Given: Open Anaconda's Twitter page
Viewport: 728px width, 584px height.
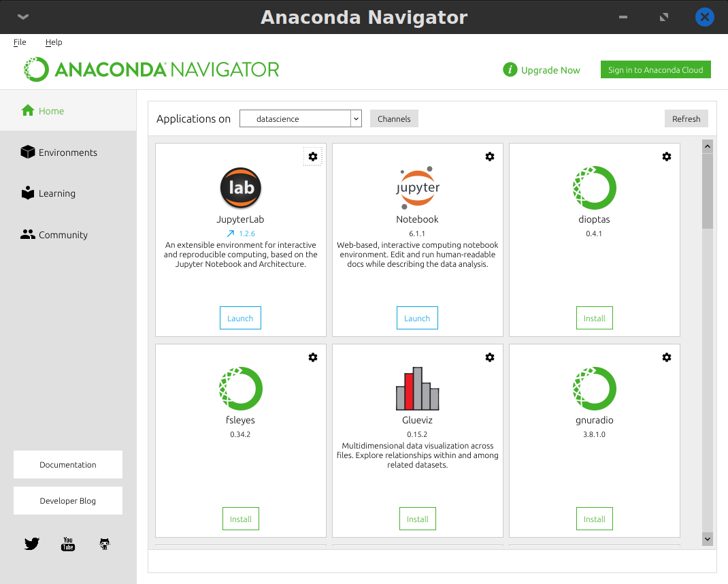Looking at the screenshot, I should click(31, 544).
